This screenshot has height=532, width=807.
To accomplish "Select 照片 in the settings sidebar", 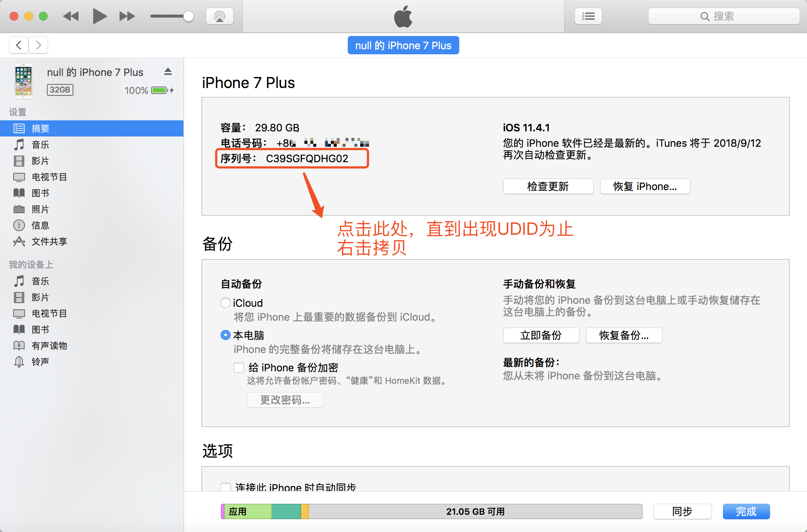I will click(x=40, y=209).
